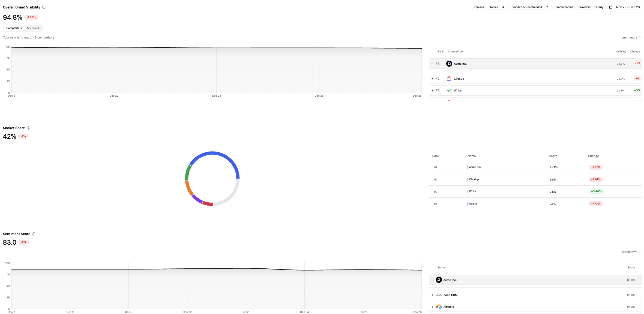The image size is (644, 314).
Task: Open the Regions filter dropdown
Action: pos(479,7)
